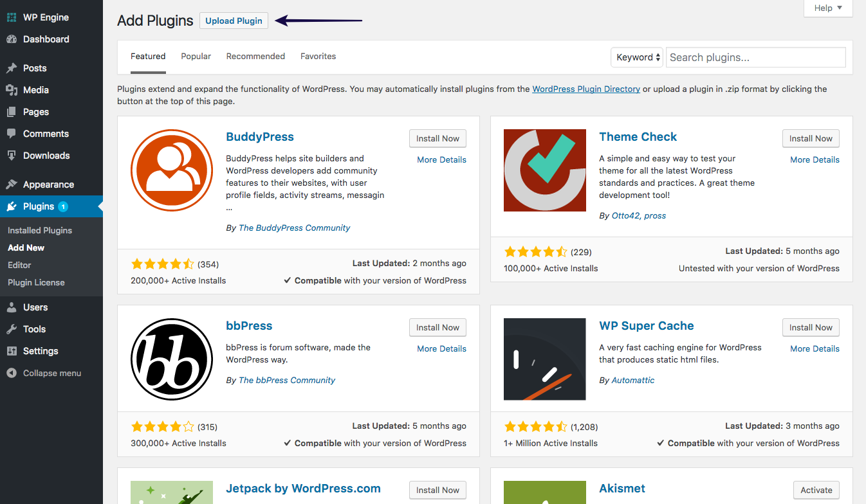Open Jetpack by WordPress.com title link
Viewport: 866px width, 504px height.
tap(303, 489)
